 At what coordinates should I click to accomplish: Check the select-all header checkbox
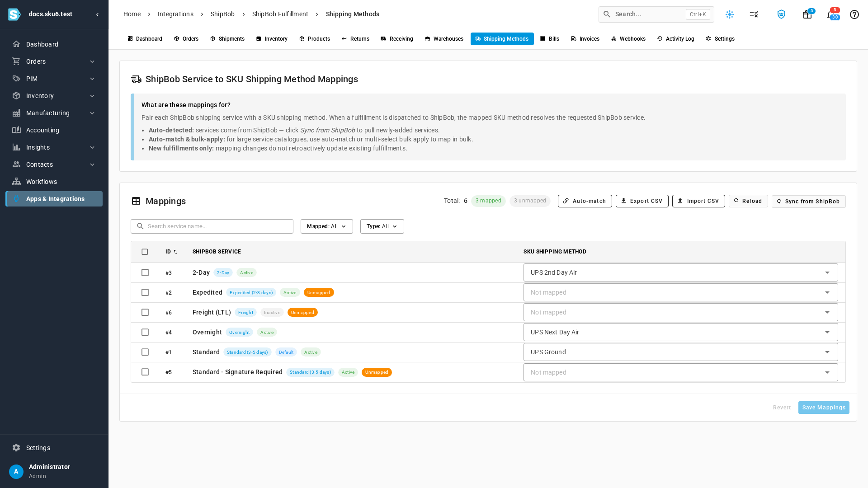pyautogui.click(x=145, y=252)
